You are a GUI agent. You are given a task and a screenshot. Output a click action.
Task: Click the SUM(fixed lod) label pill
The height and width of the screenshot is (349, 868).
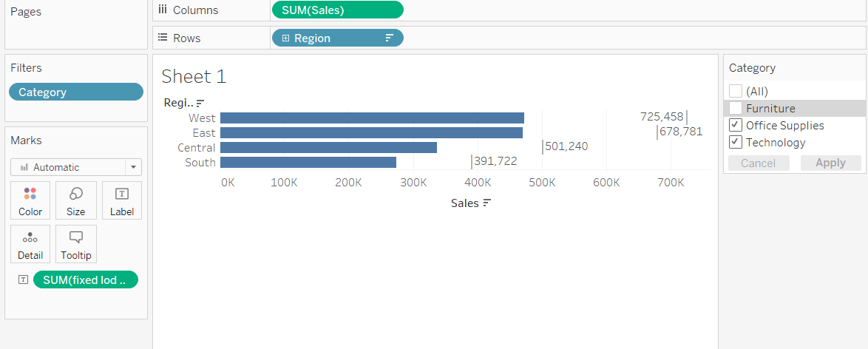point(85,280)
